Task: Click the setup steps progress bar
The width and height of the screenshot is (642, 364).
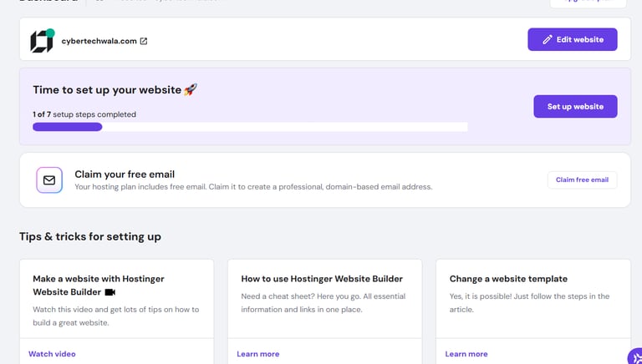Action: (x=250, y=127)
